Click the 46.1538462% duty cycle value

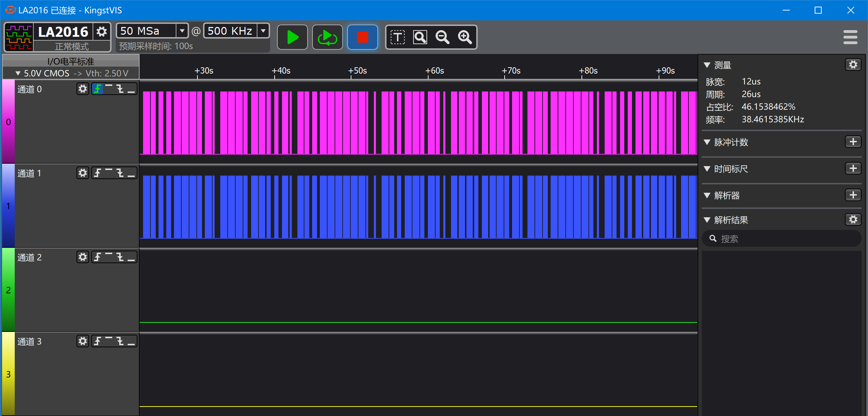coord(768,107)
